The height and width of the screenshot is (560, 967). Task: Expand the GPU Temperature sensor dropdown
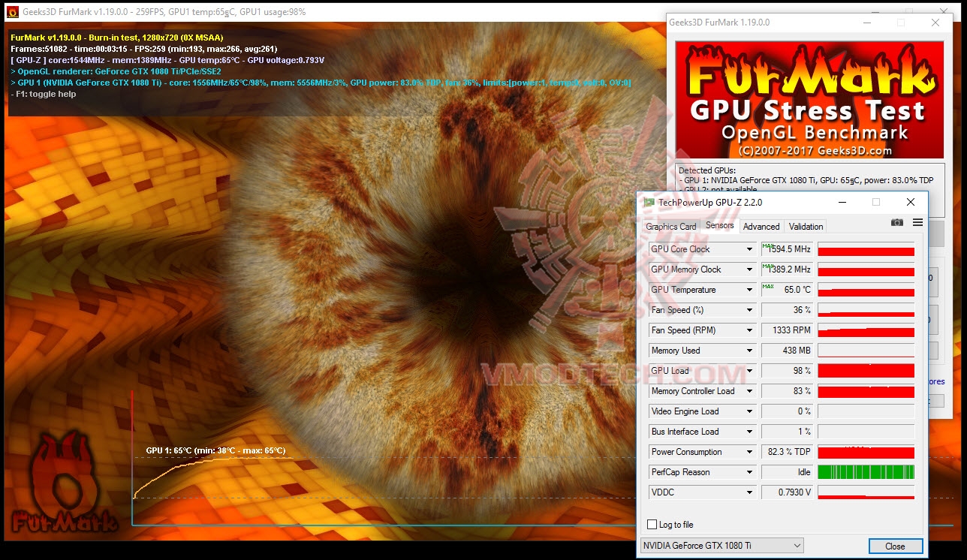click(x=749, y=290)
